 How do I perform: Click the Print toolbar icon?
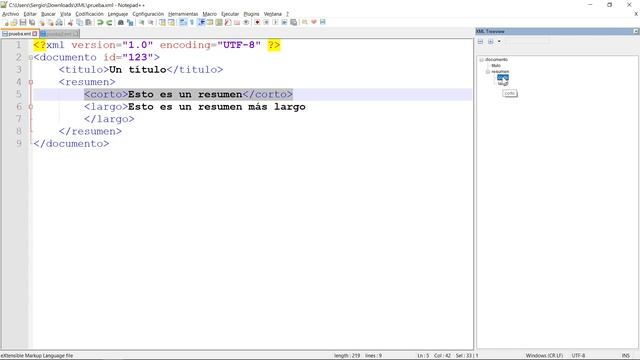point(59,22)
